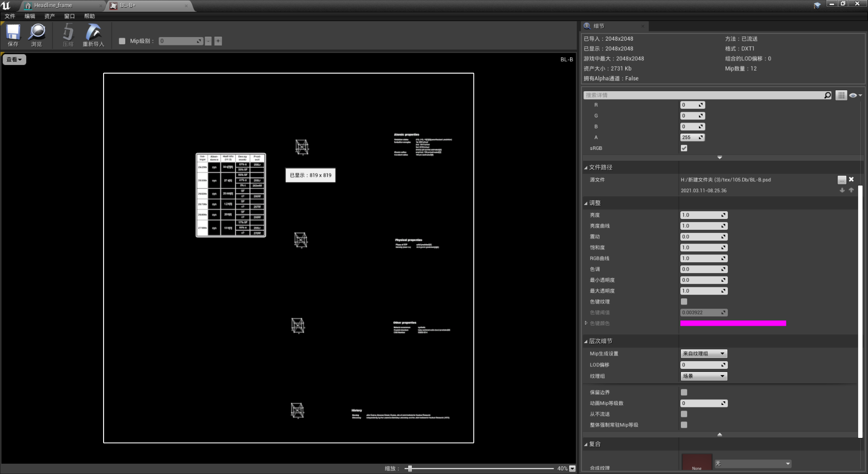
Task: Click the 亮度曲线 value field
Action: (x=704, y=226)
